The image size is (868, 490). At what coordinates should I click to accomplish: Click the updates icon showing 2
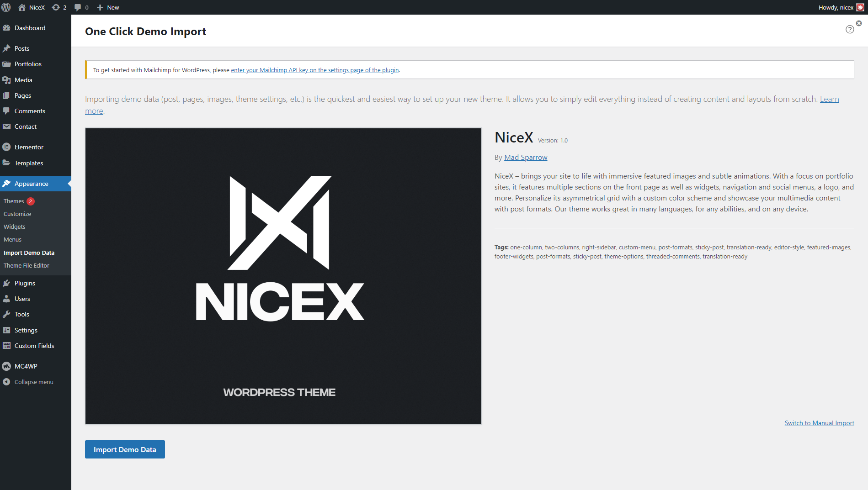click(x=56, y=7)
